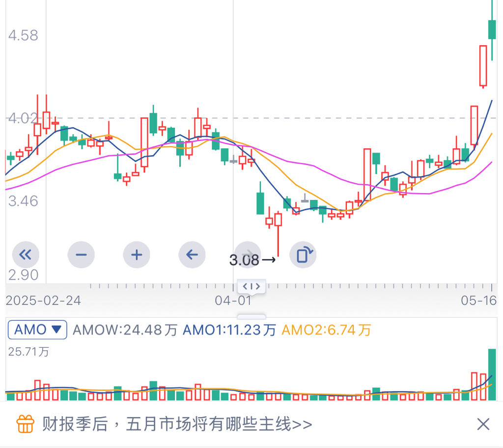The image size is (503, 448).
Task: Tap the 05-16 end date label
Action: tap(478, 301)
